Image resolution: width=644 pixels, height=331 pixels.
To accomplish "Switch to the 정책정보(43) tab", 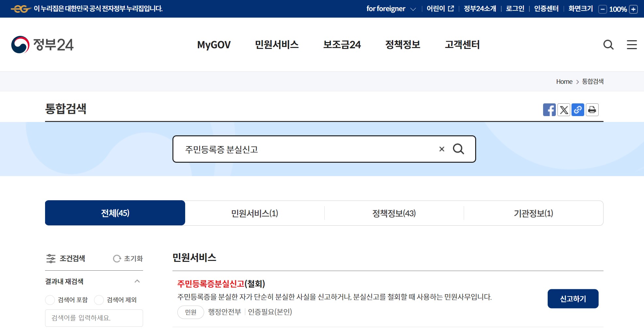I will pos(394,213).
